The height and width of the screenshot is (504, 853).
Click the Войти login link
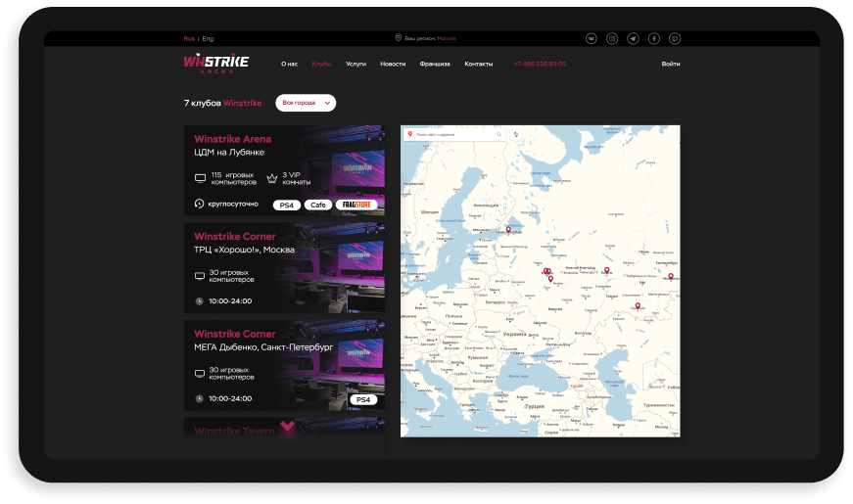pyautogui.click(x=671, y=65)
